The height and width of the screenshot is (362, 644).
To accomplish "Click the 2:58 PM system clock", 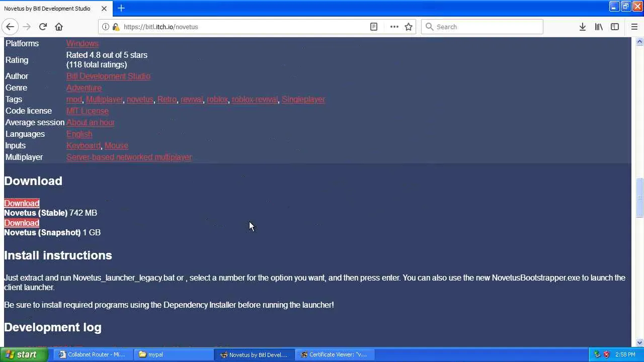I will 625,354.
